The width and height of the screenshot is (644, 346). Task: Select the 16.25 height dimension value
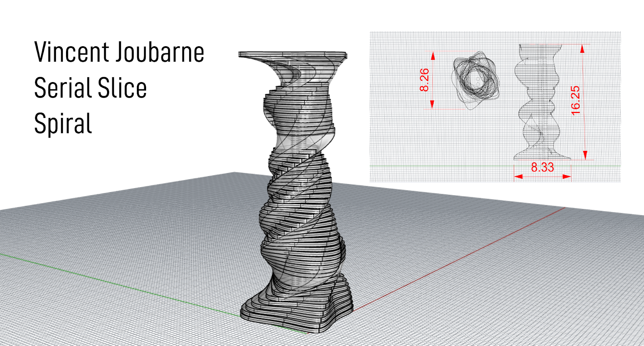(x=576, y=100)
